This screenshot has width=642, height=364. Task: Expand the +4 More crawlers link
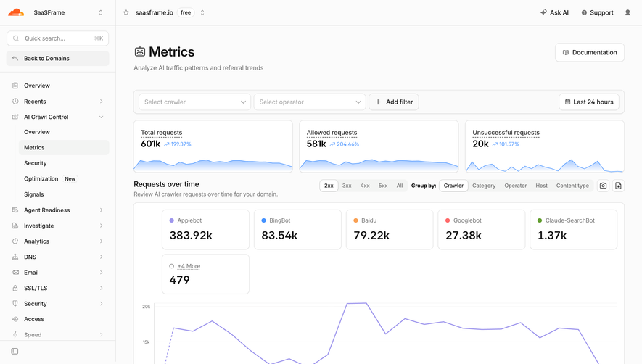pyautogui.click(x=189, y=266)
